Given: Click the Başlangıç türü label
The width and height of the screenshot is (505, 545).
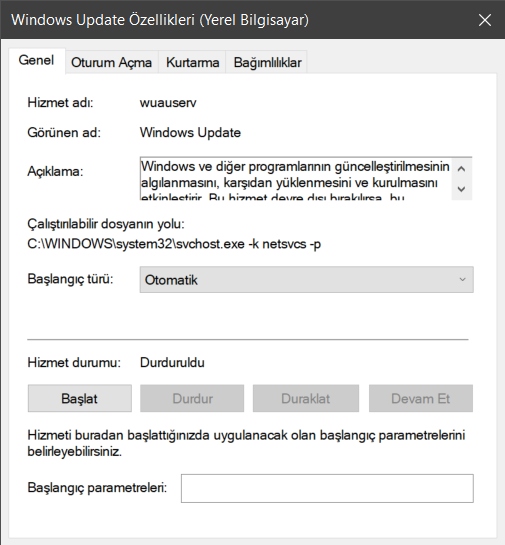Looking at the screenshot, I should point(70,279).
